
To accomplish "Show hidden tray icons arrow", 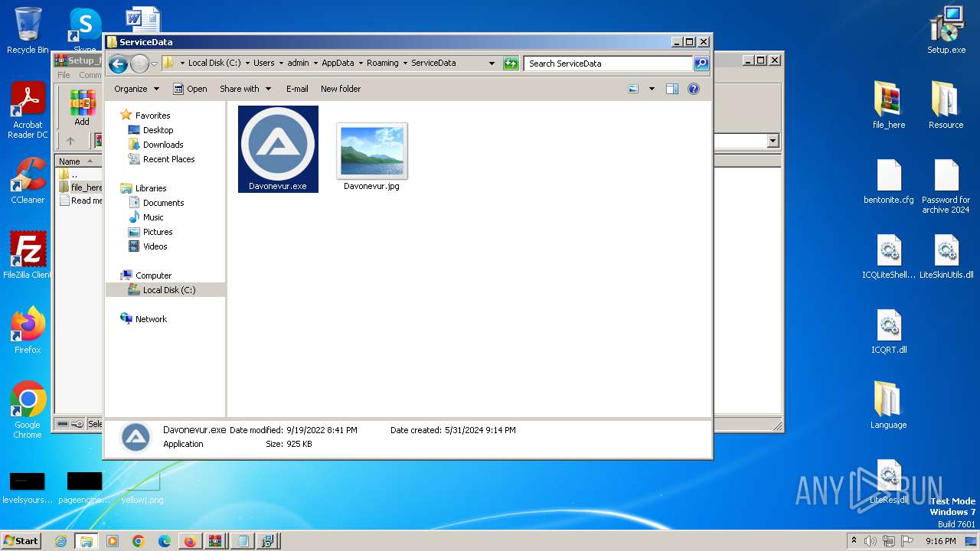I will pyautogui.click(x=854, y=541).
